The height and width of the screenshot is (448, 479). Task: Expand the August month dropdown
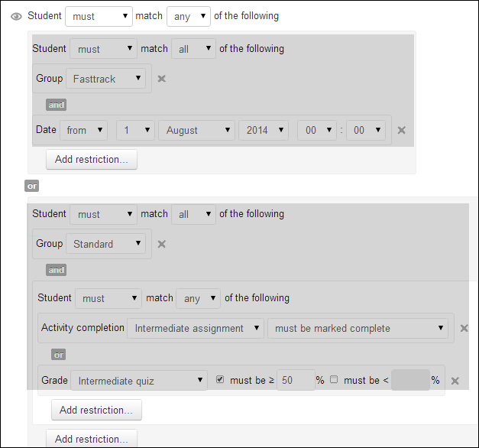[196, 130]
